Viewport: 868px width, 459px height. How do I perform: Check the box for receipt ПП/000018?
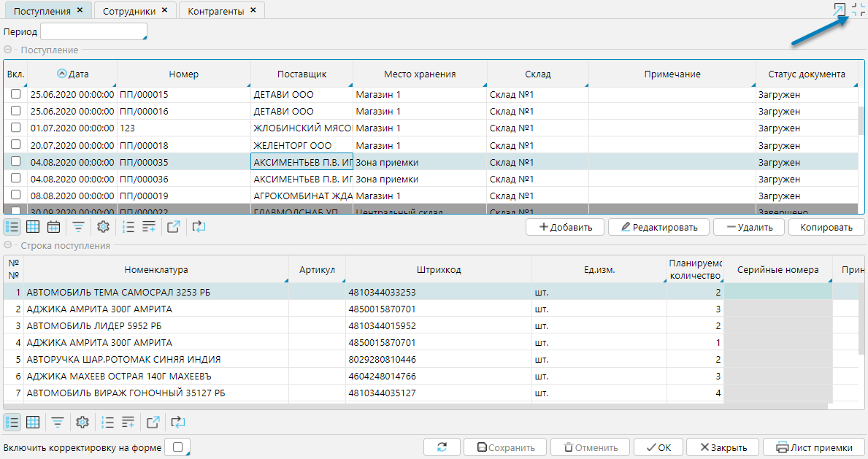[x=15, y=145]
